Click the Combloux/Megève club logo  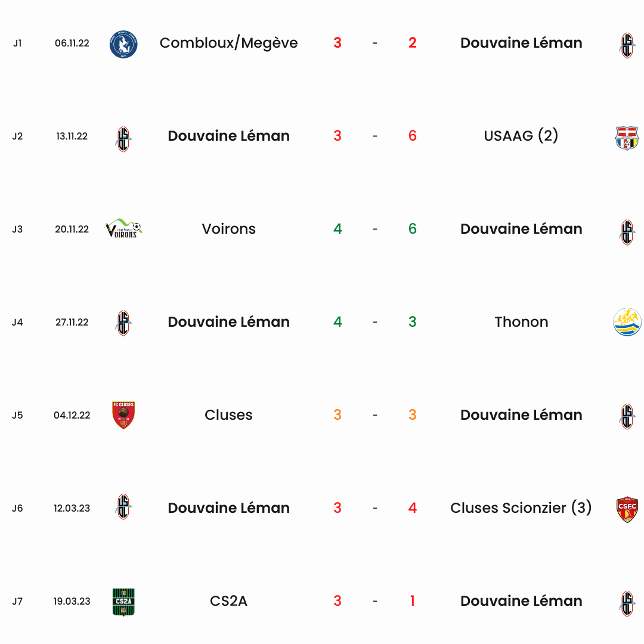click(123, 44)
